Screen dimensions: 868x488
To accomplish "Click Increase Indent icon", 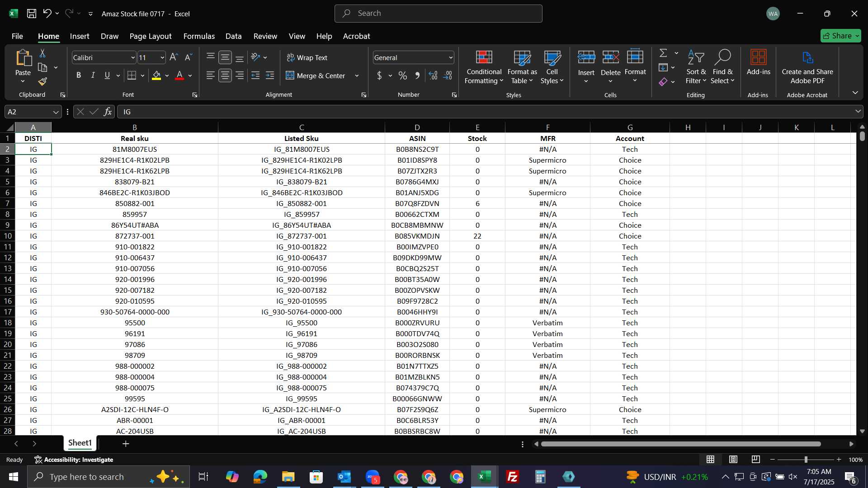I will pyautogui.click(x=270, y=75).
